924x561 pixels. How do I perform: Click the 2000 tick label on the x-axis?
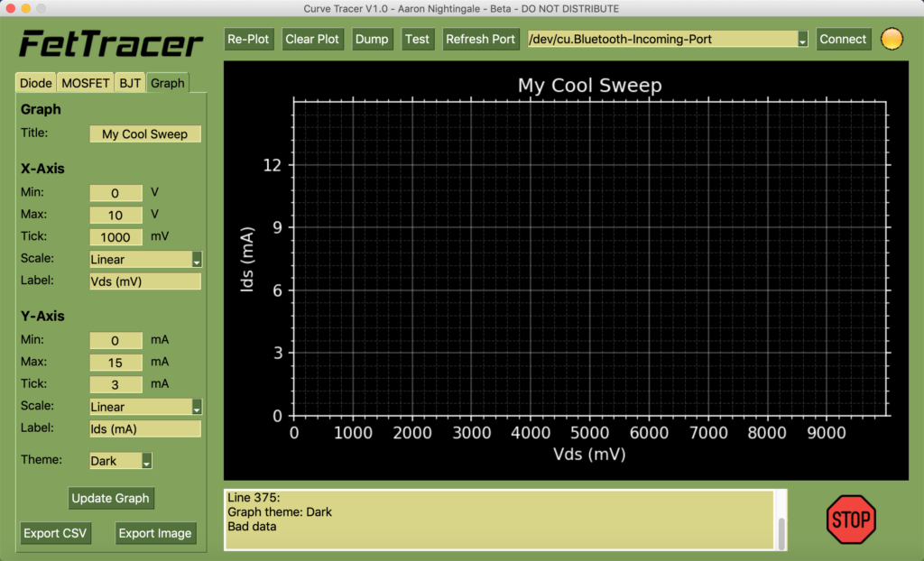point(411,433)
